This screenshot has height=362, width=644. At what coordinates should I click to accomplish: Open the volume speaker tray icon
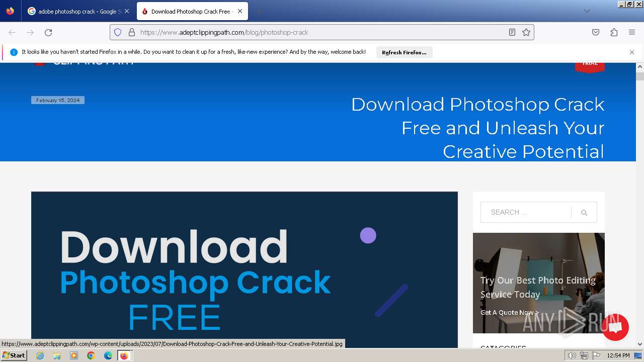pos(572,355)
